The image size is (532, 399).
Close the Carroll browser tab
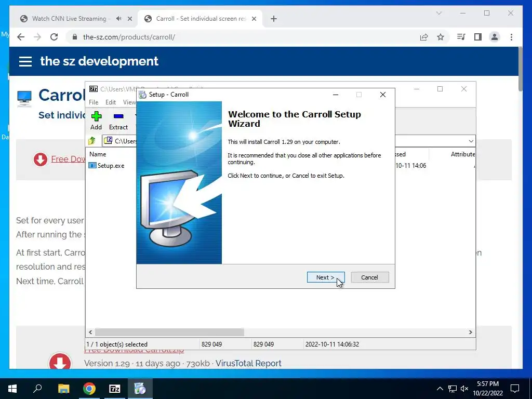(x=254, y=19)
